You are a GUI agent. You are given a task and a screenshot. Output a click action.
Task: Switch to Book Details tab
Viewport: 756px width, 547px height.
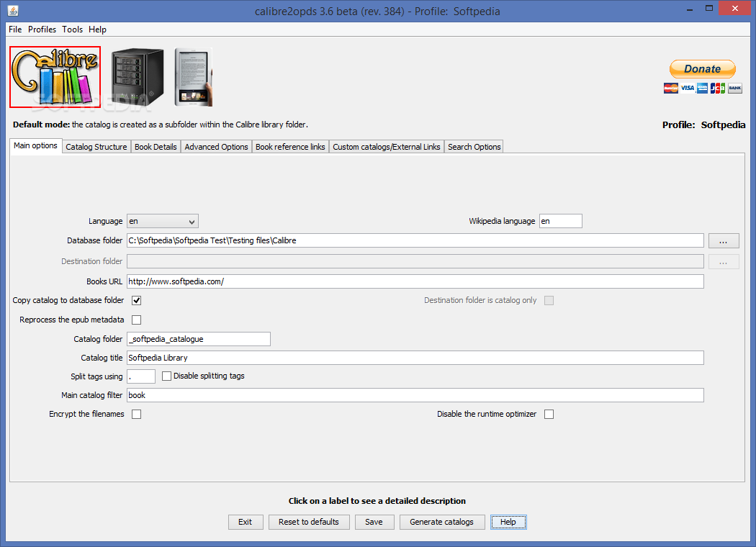click(x=156, y=147)
